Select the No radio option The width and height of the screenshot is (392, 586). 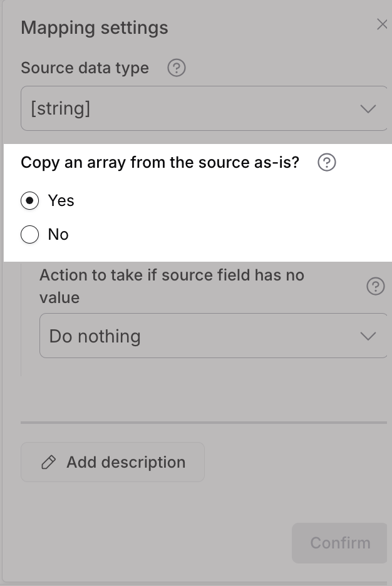coord(30,234)
